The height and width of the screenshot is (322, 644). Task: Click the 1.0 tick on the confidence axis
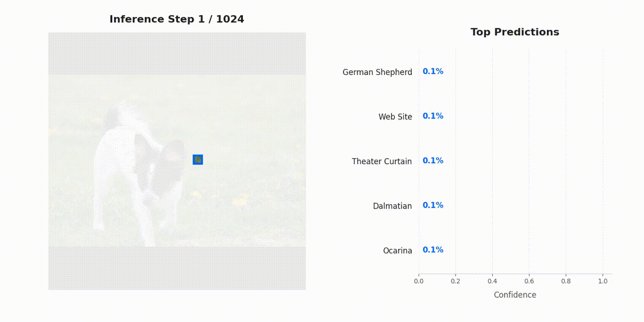(x=603, y=281)
